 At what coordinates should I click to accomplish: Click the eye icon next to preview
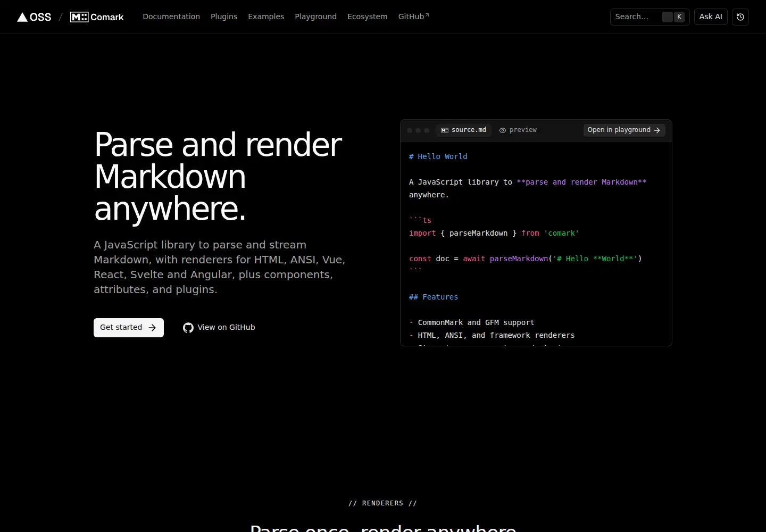point(503,130)
